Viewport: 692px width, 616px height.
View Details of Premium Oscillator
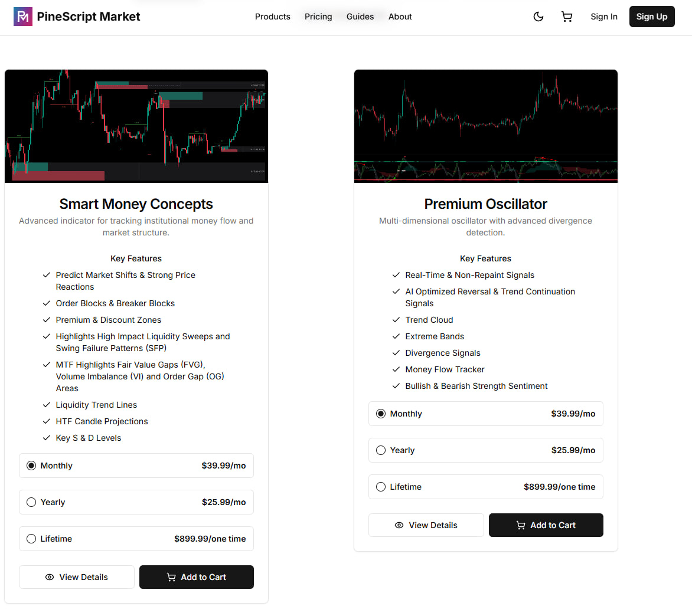tap(426, 525)
